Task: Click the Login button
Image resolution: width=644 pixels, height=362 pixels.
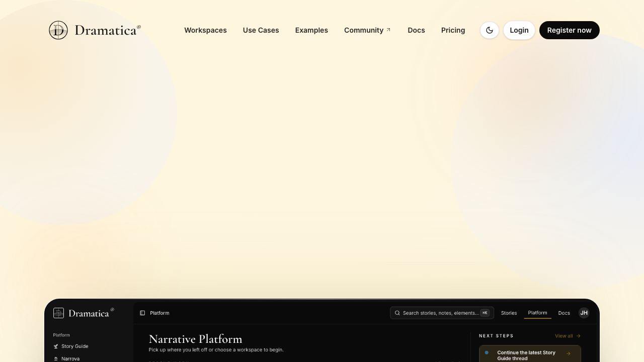Action: [519, 30]
